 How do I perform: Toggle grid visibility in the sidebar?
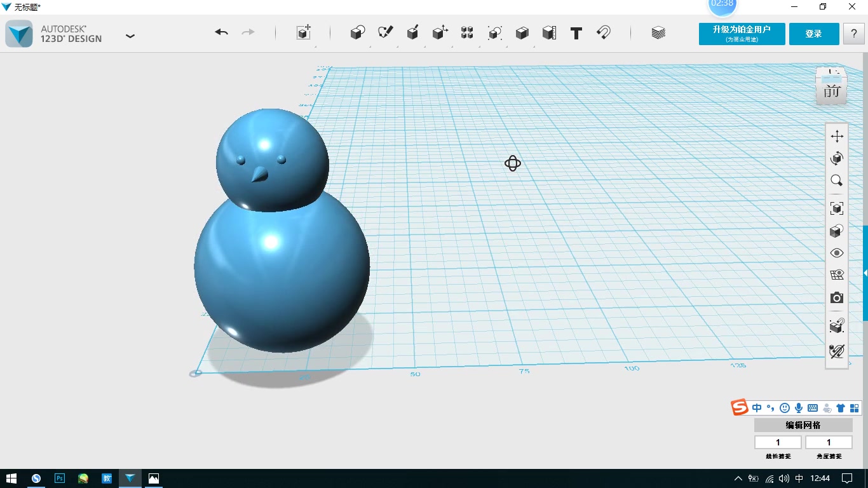pyautogui.click(x=836, y=274)
